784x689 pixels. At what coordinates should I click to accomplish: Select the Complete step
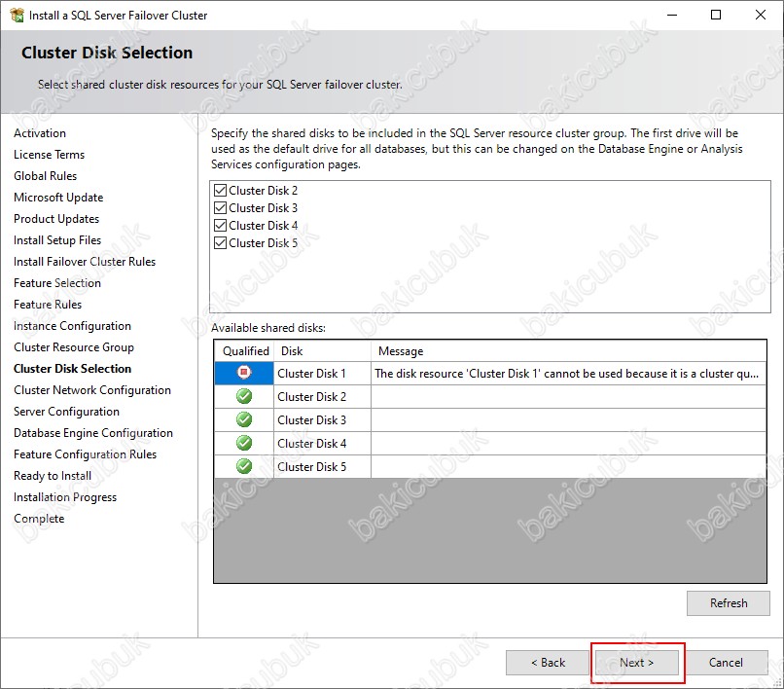click(39, 519)
